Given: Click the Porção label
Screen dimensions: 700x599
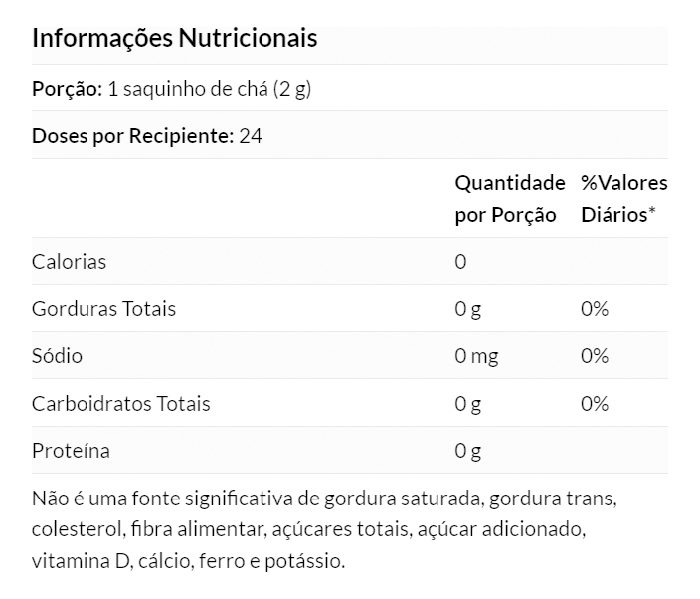Looking at the screenshot, I should pos(67,89).
